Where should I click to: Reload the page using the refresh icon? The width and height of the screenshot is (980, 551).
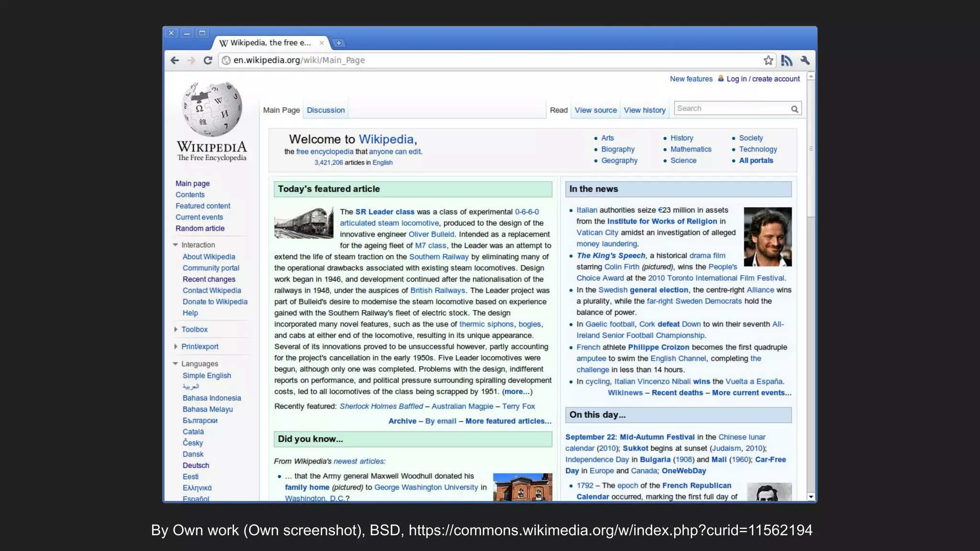tap(208, 60)
